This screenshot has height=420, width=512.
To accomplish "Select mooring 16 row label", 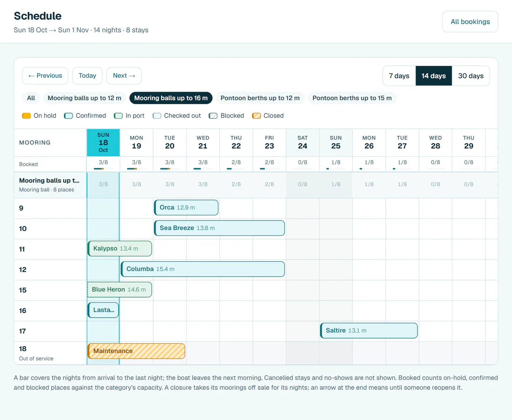I will pos(50,311).
